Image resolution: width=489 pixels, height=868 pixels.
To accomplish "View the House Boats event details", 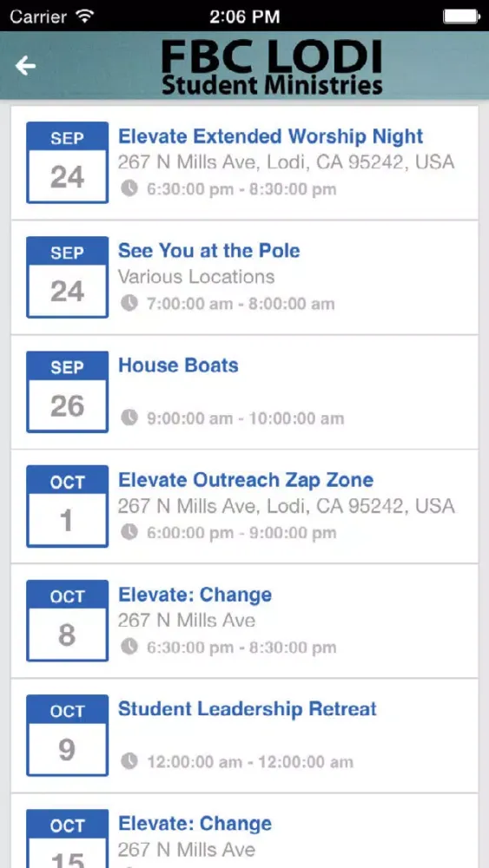I will click(178, 365).
